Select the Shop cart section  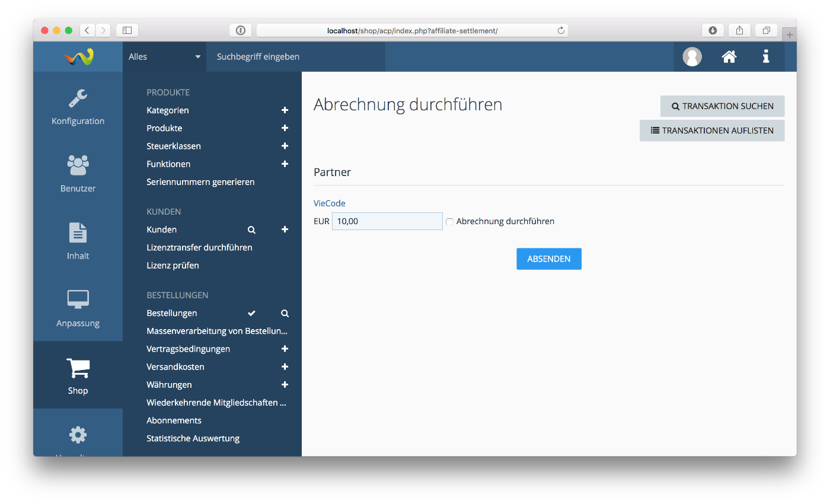tap(78, 376)
